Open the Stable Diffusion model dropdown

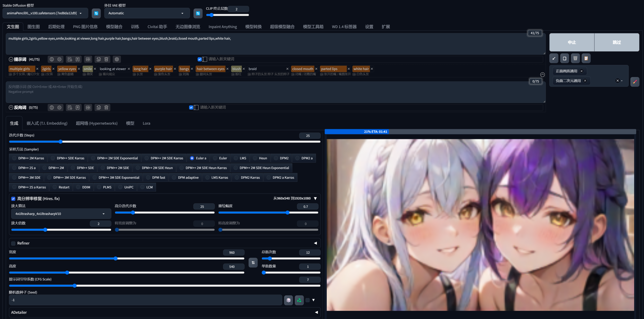point(45,13)
